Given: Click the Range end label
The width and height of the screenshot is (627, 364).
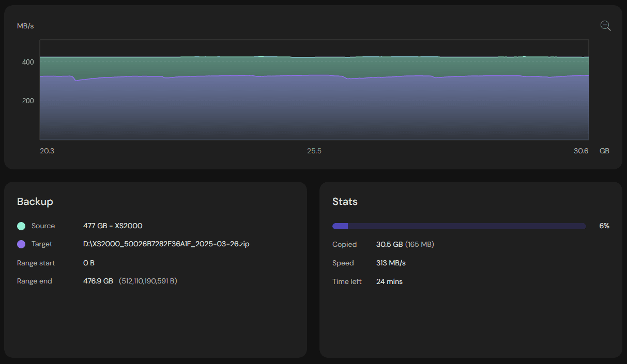Looking at the screenshot, I should tap(35, 281).
